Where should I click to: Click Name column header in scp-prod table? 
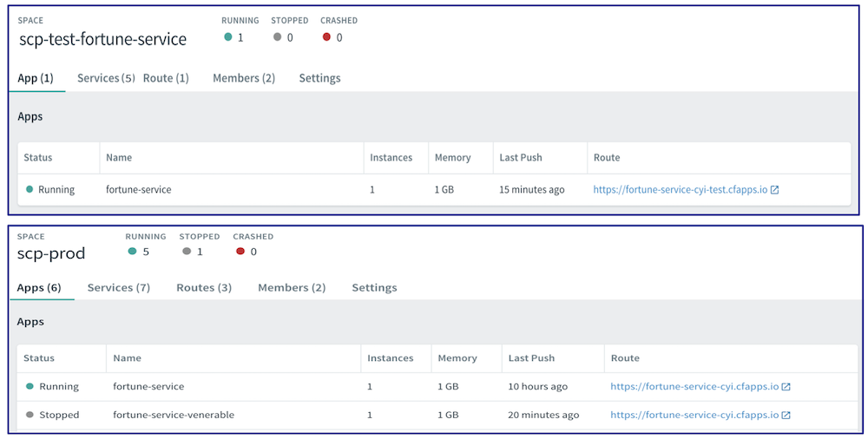click(x=128, y=358)
